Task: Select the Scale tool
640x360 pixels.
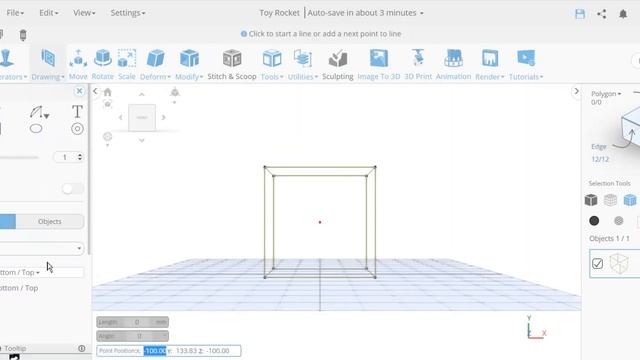Action: click(127, 64)
